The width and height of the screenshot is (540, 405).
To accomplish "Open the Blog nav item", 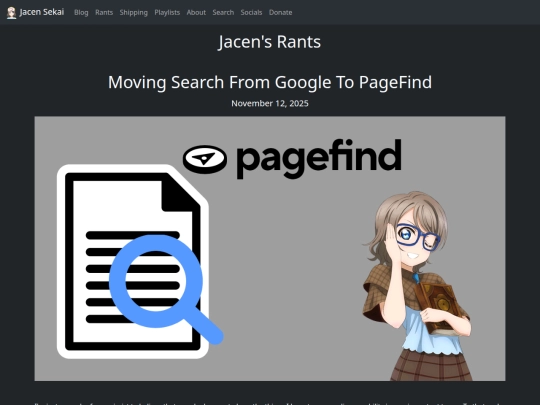I will pyautogui.click(x=81, y=12).
